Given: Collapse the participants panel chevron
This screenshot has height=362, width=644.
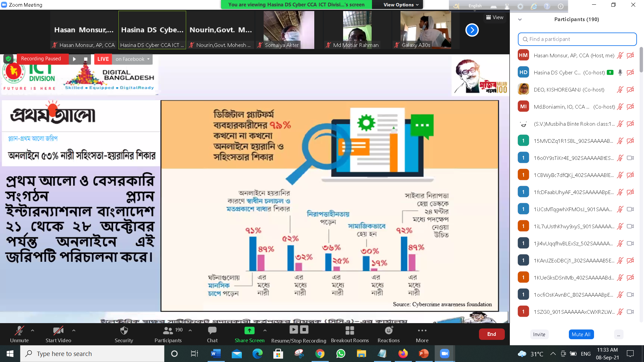Looking at the screenshot, I should tap(520, 19).
